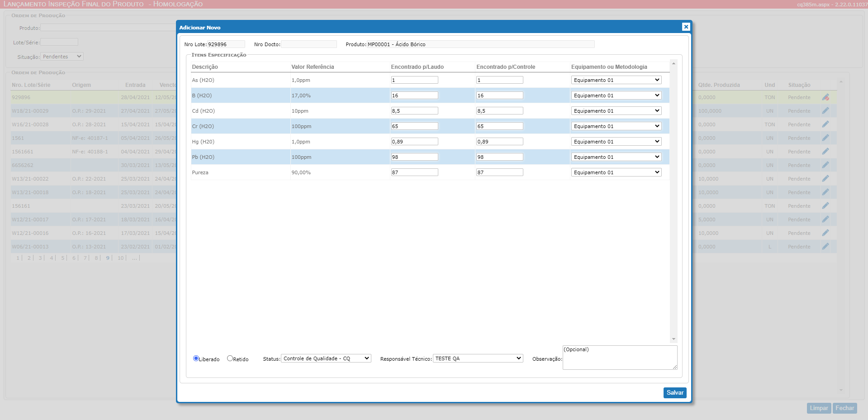
Task: Go to results page 1
Action: 18,258
